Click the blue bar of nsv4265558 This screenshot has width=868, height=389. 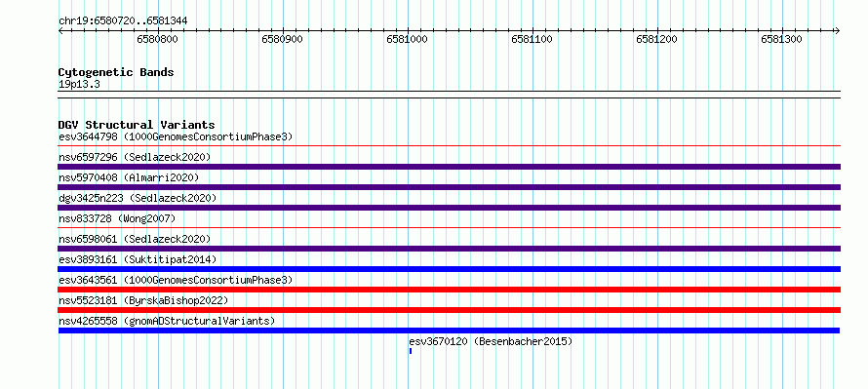(449, 331)
